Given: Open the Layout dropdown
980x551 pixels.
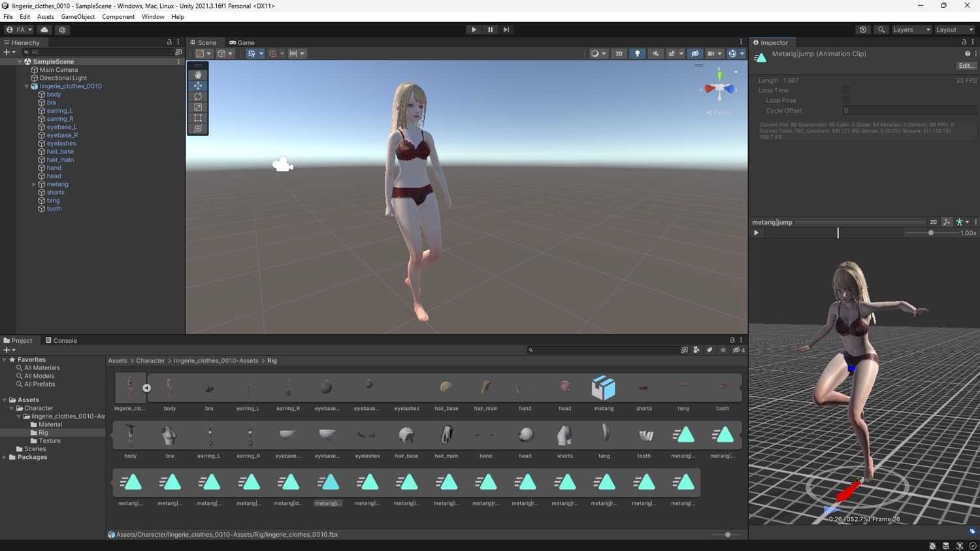Looking at the screenshot, I should click(955, 29).
